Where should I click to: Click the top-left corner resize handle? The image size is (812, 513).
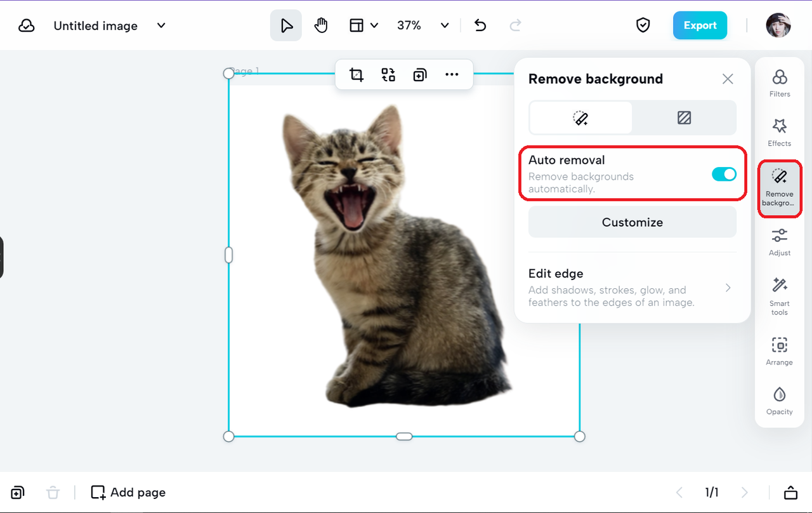229,74
